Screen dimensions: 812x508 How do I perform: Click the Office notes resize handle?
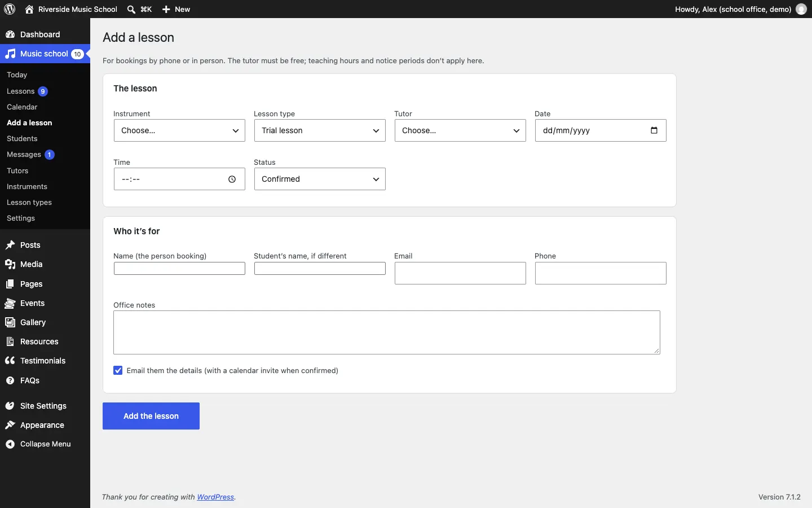[x=656, y=351]
